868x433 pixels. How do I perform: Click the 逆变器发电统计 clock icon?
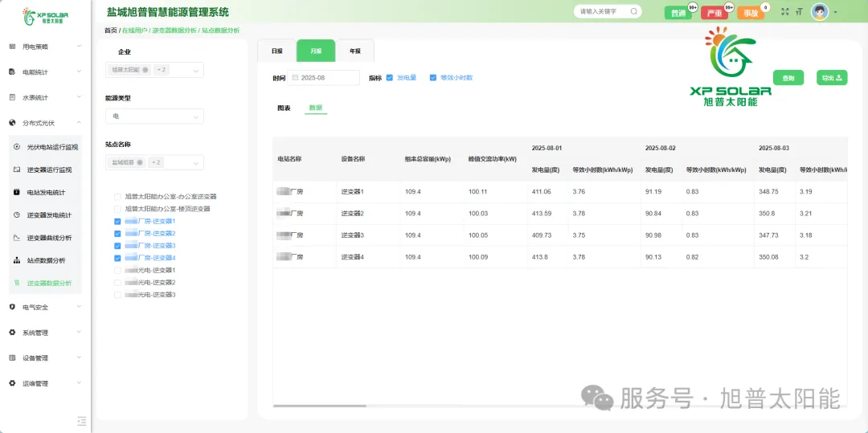click(x=17, y=215)
